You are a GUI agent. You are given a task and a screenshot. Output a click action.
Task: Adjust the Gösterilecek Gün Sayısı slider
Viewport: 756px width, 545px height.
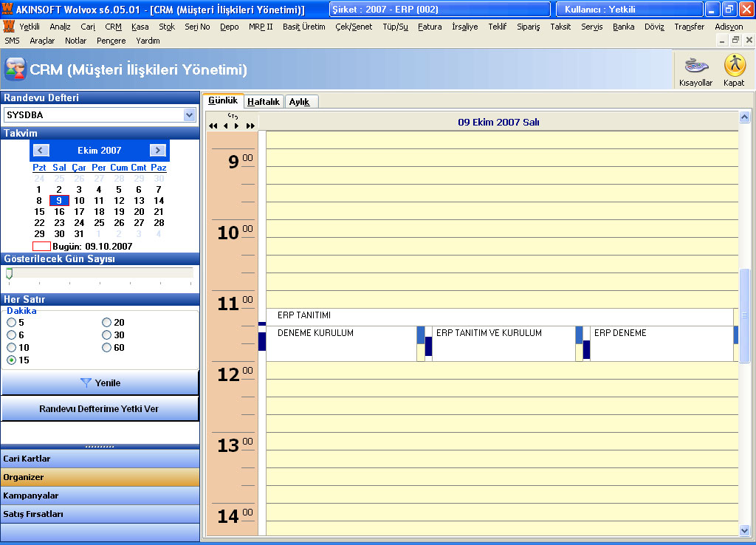click(9, 273)
